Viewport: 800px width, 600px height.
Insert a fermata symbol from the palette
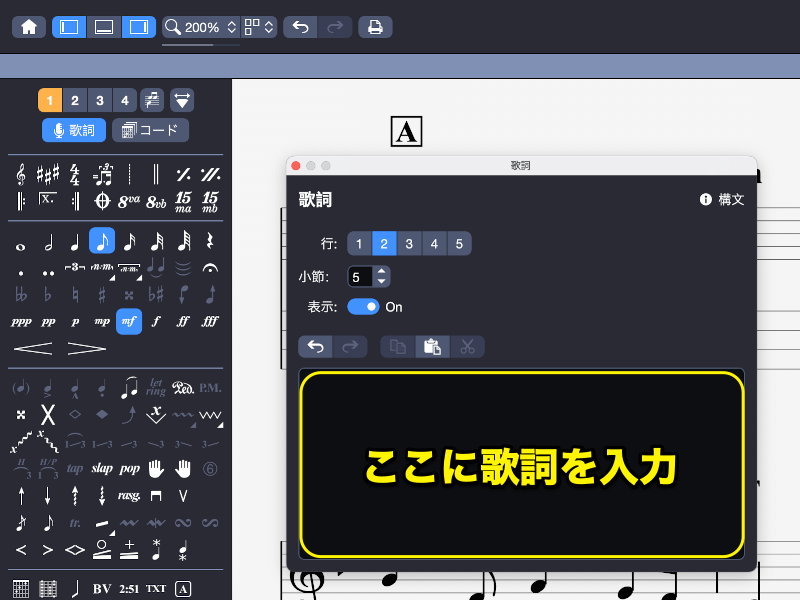click(209, 268)
